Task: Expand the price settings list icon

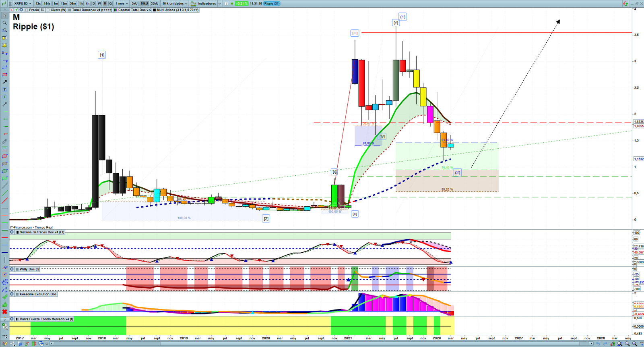Action: pyautogui.click(x=43, y=10)
